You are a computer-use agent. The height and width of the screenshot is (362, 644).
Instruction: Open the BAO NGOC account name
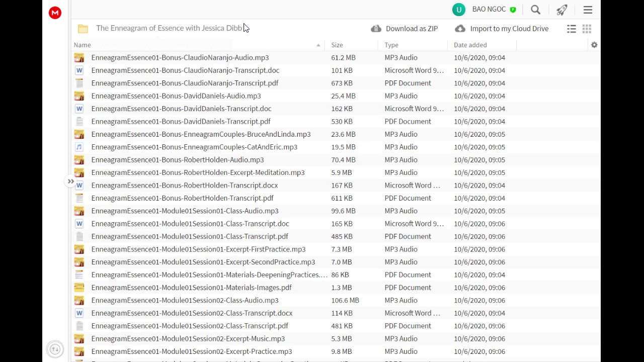pos(489,10)
